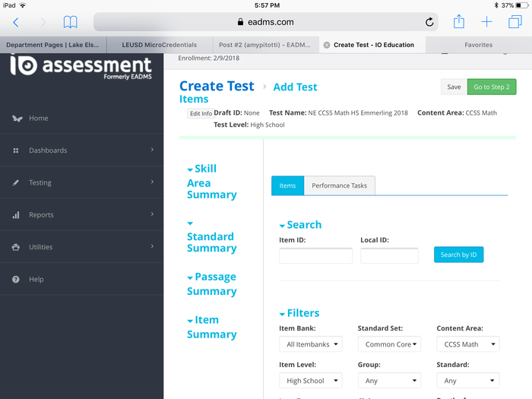Open Safari bookmarks book icon
This screenshot has height=399, width=532.
point(70,23)
